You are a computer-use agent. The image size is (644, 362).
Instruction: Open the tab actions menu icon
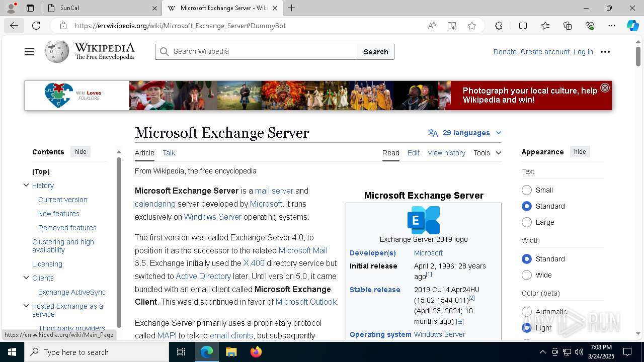click(x=30, y=8)
